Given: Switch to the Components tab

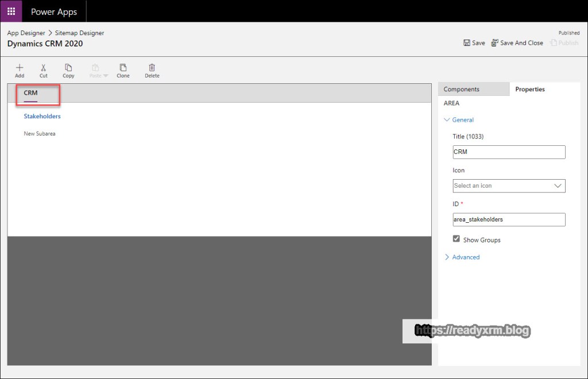Looking at the screenshot, I should coord(461,89).
